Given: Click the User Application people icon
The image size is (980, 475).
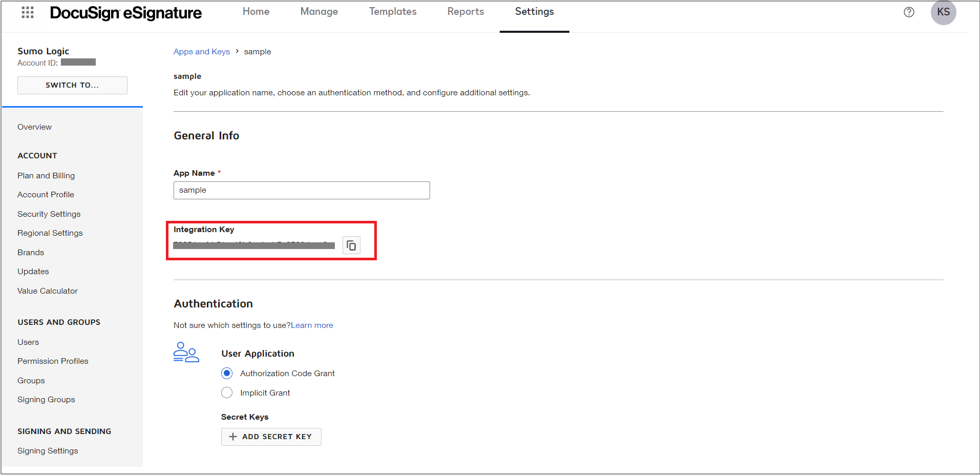Looking at the screenshot, I should click(x=186, y=353).
